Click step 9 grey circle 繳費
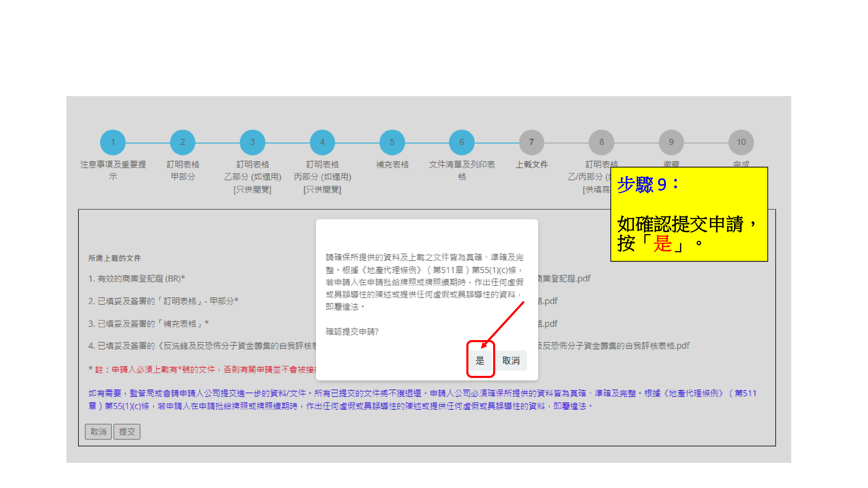 click(x=671, y=142)
